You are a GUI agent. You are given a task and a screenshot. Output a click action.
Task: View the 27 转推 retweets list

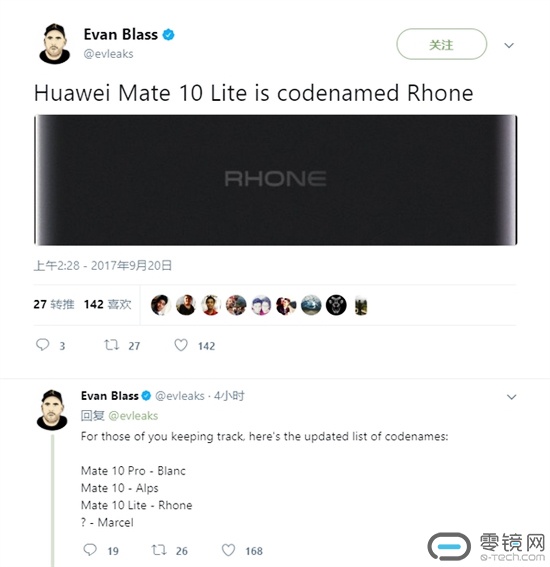point(54,304)
